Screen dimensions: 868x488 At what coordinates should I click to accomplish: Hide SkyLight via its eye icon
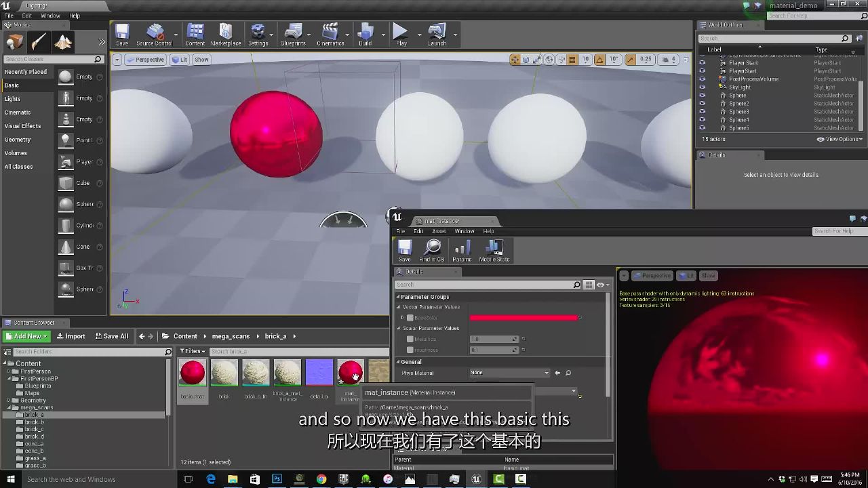coord(702,87)
